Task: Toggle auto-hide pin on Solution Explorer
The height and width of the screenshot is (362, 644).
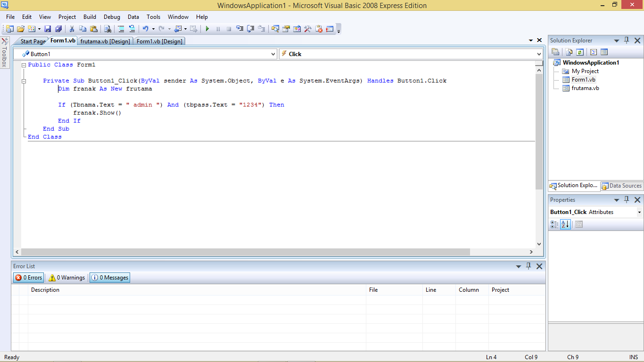Action: click(627, 41)
